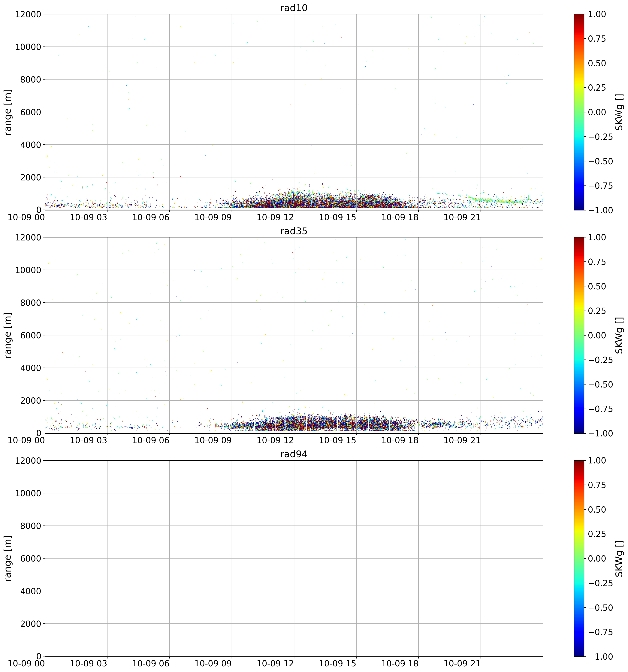628x672 pixels.
Task: Click the 0.50 tick on rad10 colorbar
Action: click(x=597, y=63)
